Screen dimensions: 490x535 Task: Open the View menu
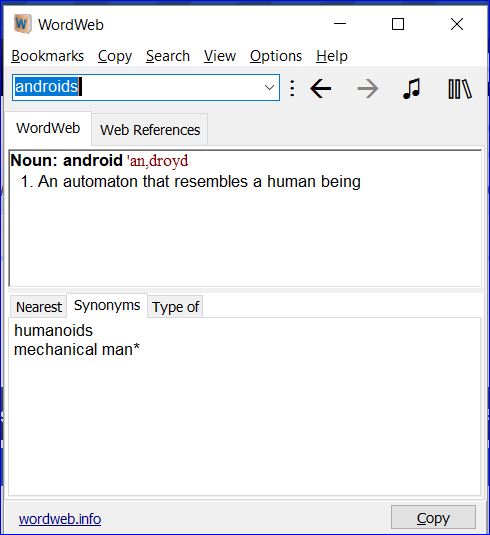[x=220, y=56]
